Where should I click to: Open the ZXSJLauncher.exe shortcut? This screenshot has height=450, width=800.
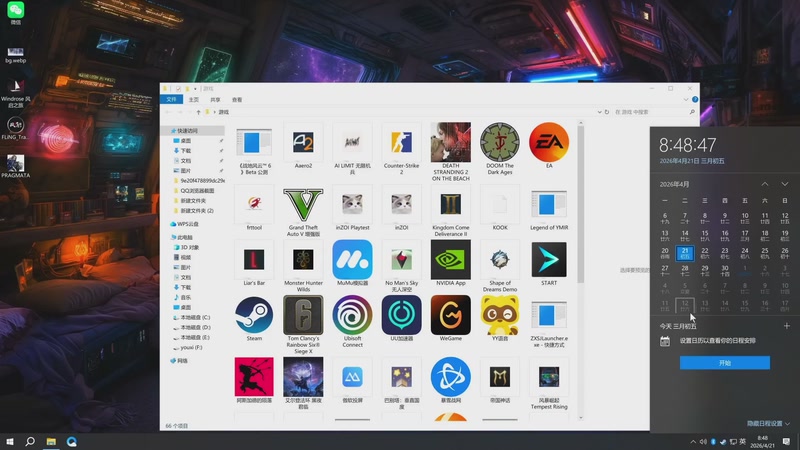click(549, 321)
